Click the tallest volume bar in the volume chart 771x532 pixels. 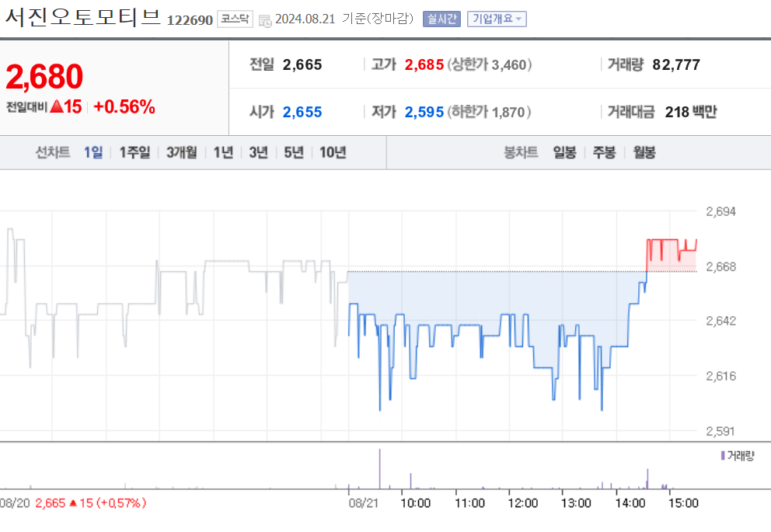pyautogui.click(x=379, y=468)
